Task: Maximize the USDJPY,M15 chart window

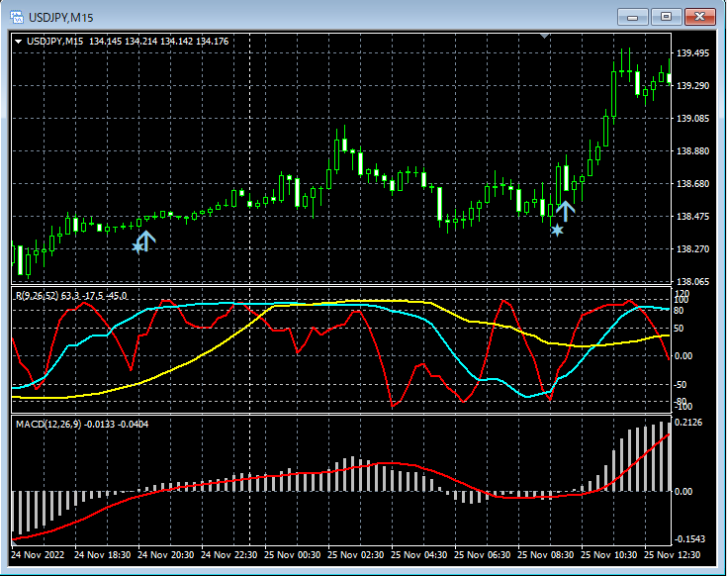Action: tap(666, 17)
